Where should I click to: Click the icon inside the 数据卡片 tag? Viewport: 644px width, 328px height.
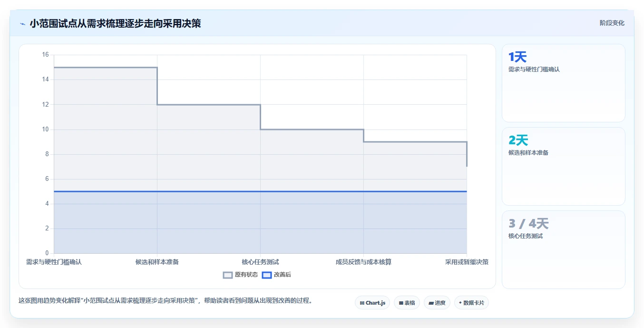pos(460,303)
